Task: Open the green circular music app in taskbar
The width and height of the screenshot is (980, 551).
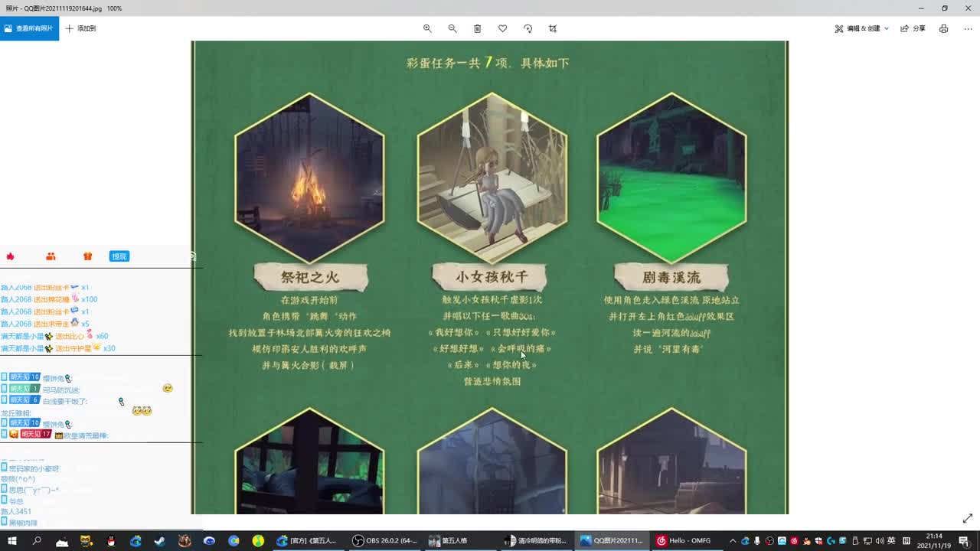Action: point(258,540)
